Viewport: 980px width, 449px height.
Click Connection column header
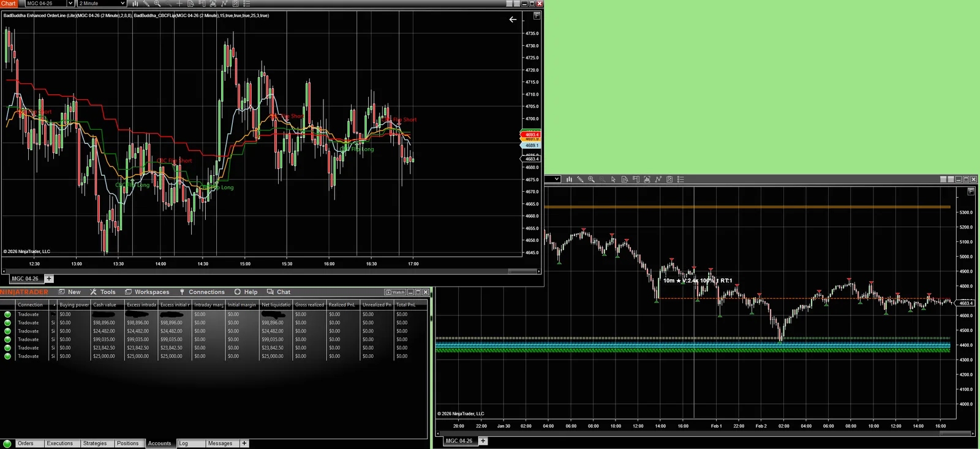[x=31, y=304]
